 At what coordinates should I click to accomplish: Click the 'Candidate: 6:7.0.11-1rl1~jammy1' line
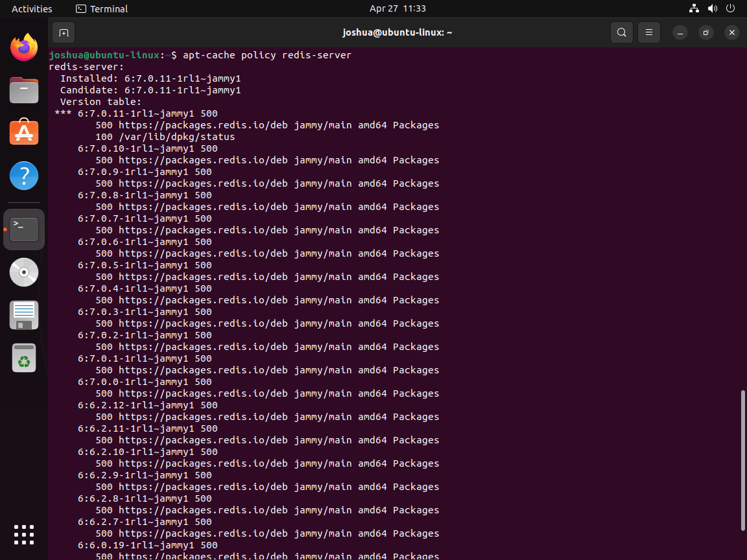[150, 90]
